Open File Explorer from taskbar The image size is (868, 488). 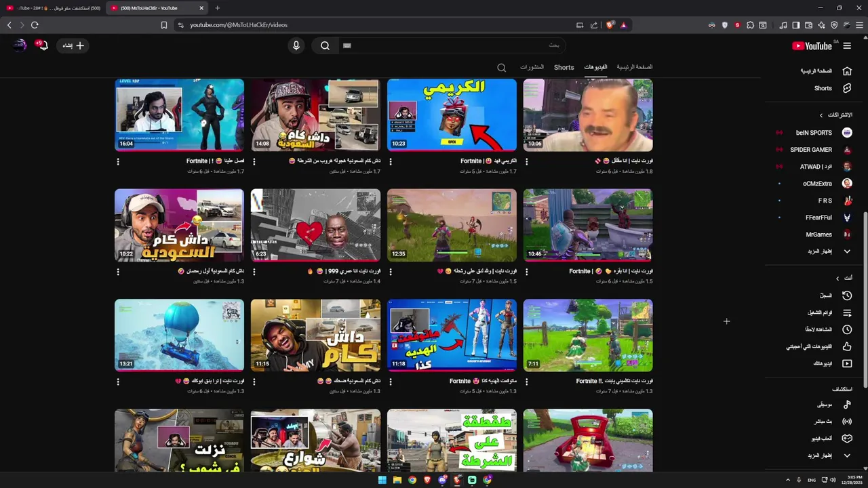point(397,480)
